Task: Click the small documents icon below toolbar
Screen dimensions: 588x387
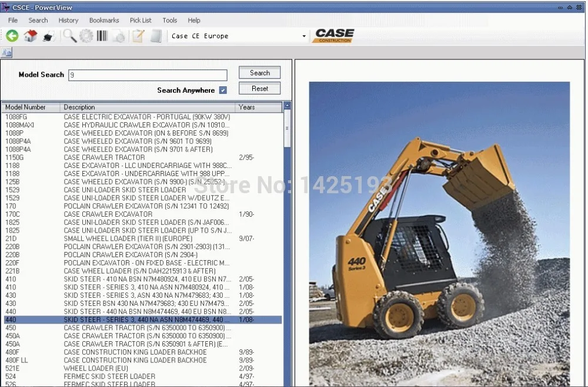Action: point(6,52)
